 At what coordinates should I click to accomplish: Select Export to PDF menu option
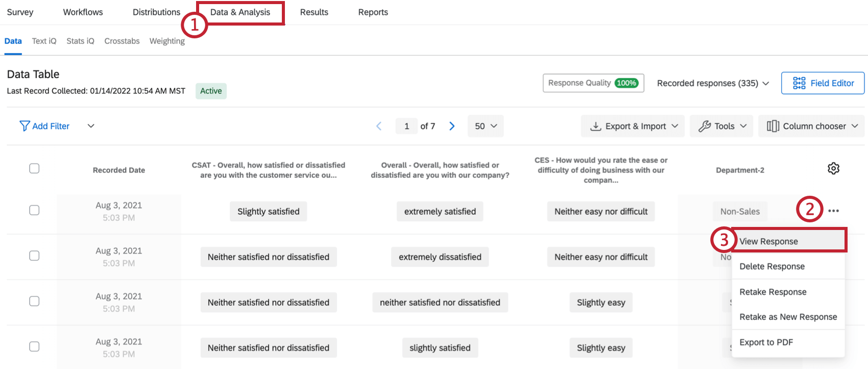point(766,342)
